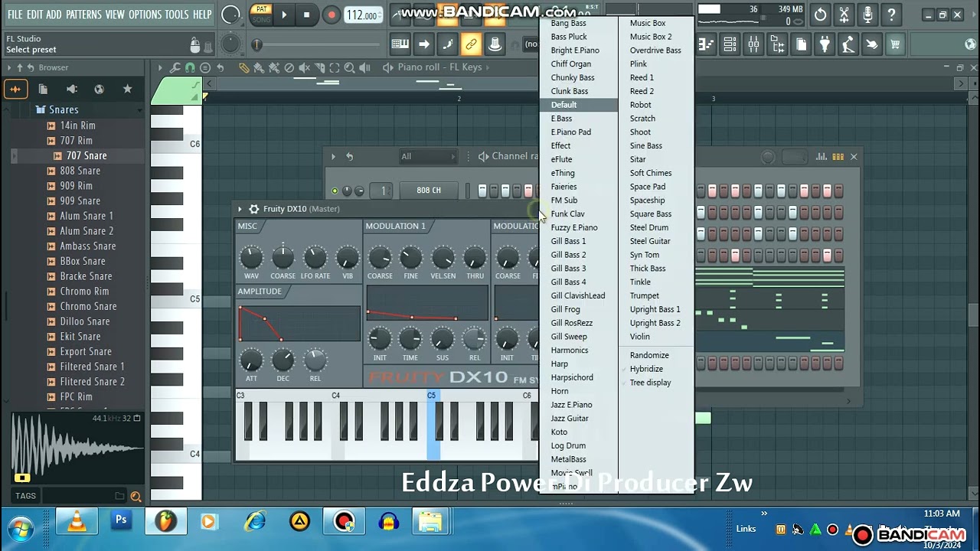Click the tempo tapper hammer icon
The image size is (980, 551).
tap(848, 45)
